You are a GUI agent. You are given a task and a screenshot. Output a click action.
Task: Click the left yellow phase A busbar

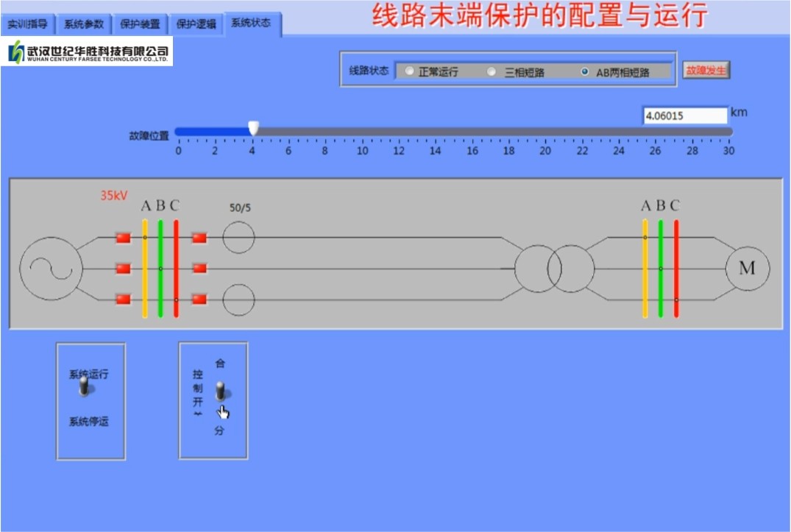145,269
